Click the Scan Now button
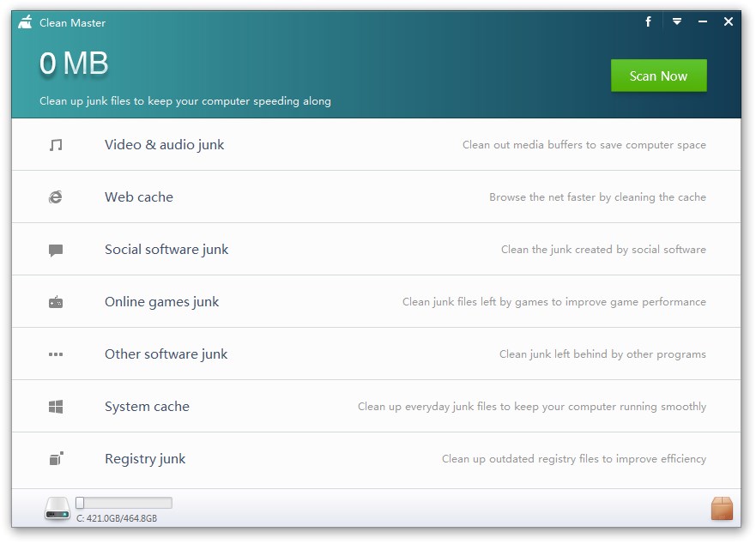This screenshot has height=544, width=756. point(659,76)
